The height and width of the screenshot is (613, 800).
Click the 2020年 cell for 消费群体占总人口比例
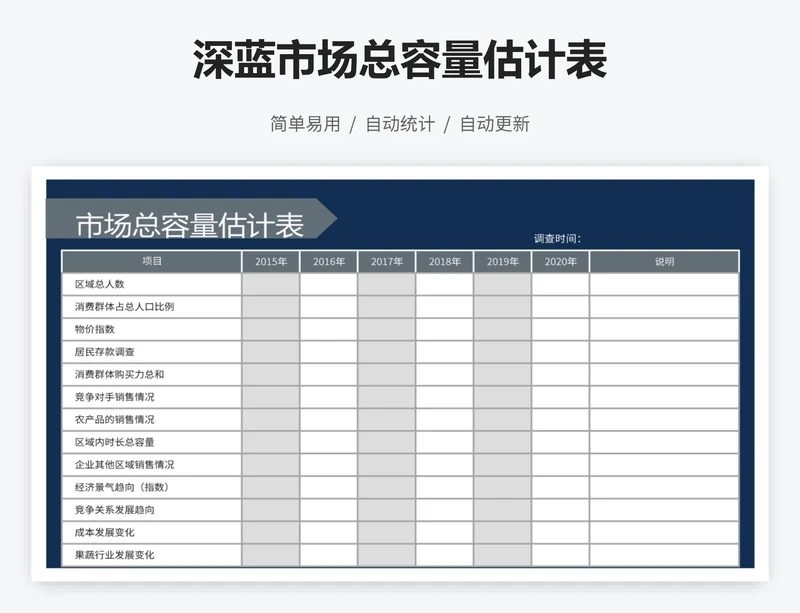click(x=560, y=307)
